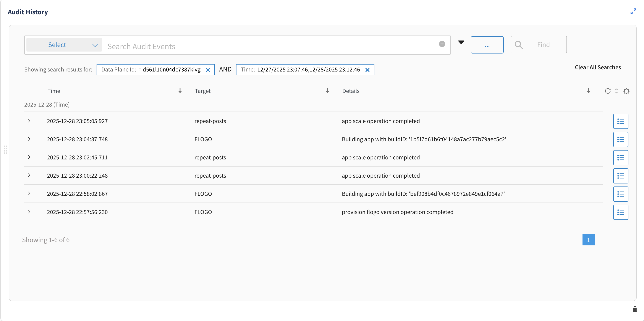Click the Find button
This screenshot has height=321, width=644.
pos(538,45)
